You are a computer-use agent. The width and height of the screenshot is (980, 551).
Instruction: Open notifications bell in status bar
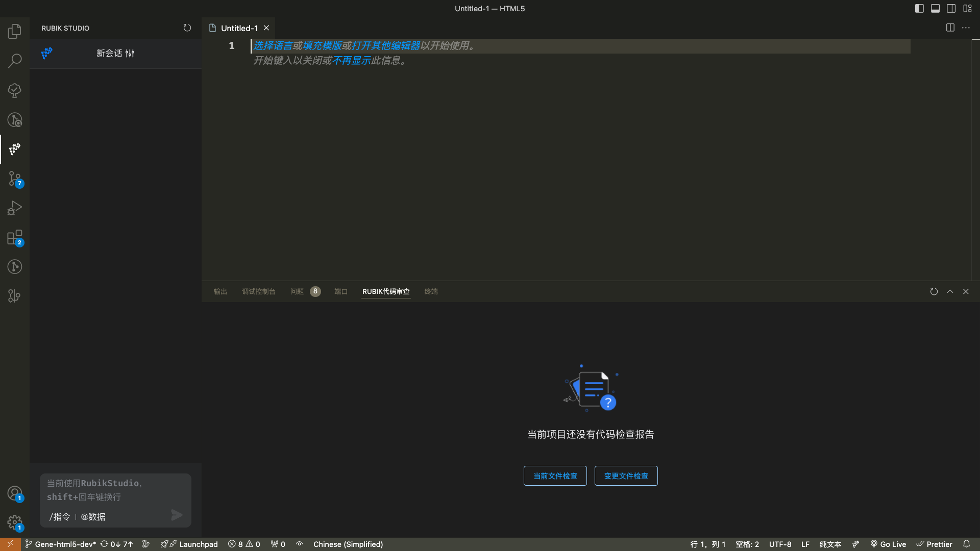966,544
